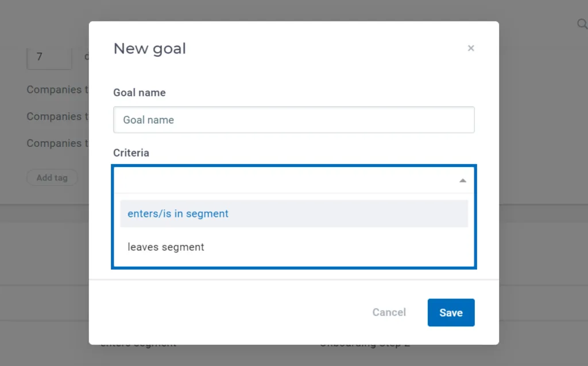Open search icon in background page
Screen dimensions: 588x366
point(582,24)
